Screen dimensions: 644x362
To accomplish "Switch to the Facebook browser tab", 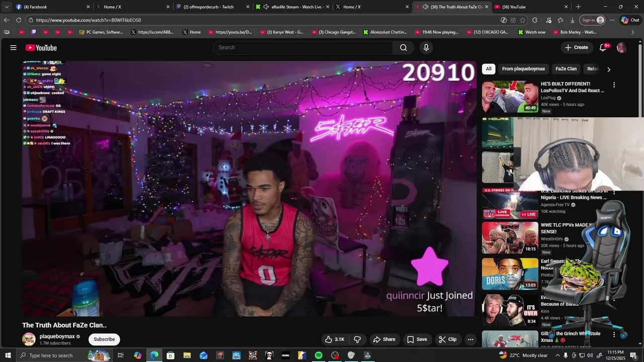I will tap(53, 7).
